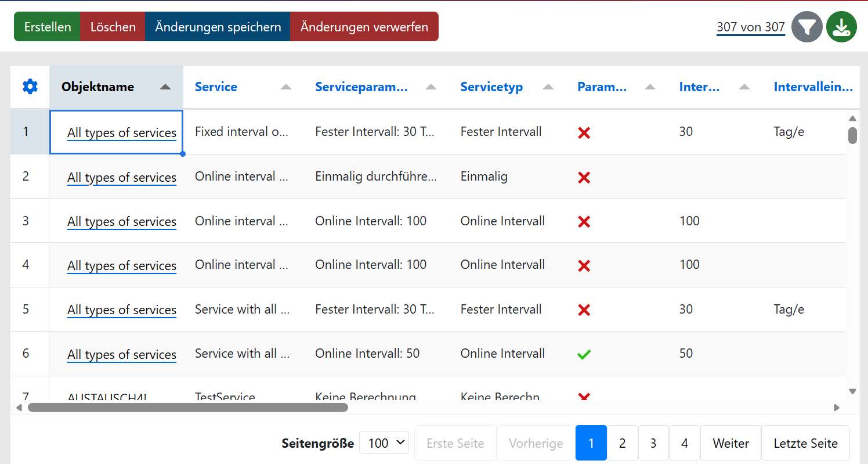This screenshot has width=868, height=464.
Task: Go to page 2
Action: tap(622, 443)
